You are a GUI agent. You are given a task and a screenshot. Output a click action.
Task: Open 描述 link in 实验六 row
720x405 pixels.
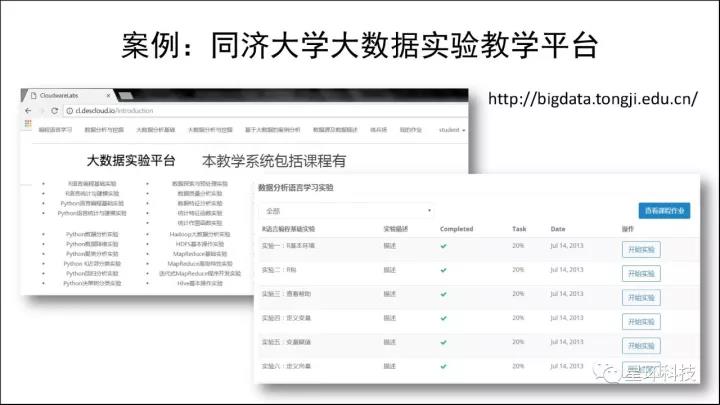[x=389, y=366]
